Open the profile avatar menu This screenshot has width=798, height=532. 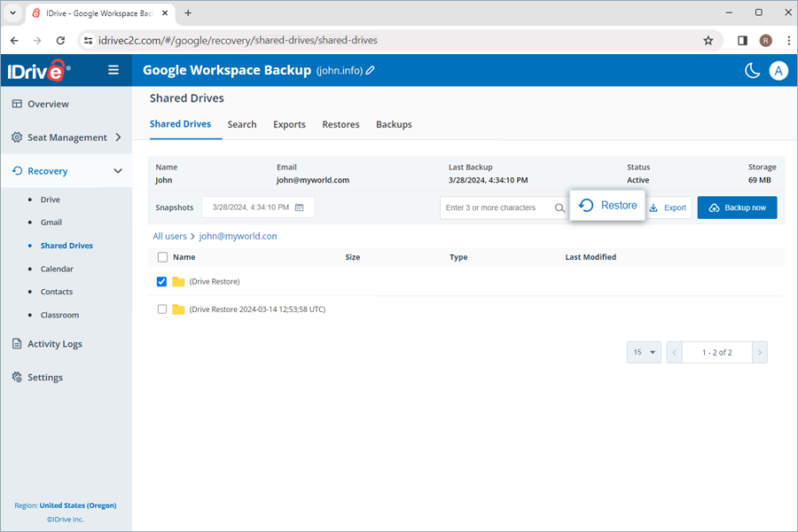coord(778,70)
